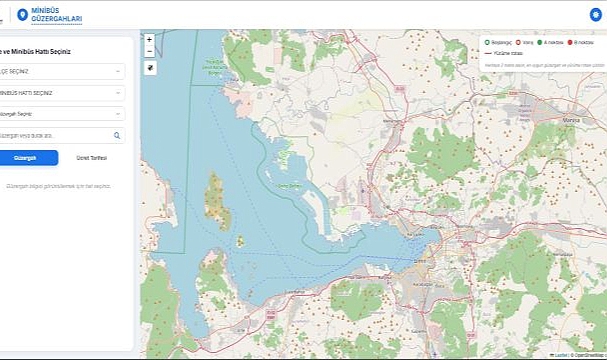The height and width of the screenshot is (360, 607).
Task: Click the Manisa city label on map
Action: (x=571, y=120)
